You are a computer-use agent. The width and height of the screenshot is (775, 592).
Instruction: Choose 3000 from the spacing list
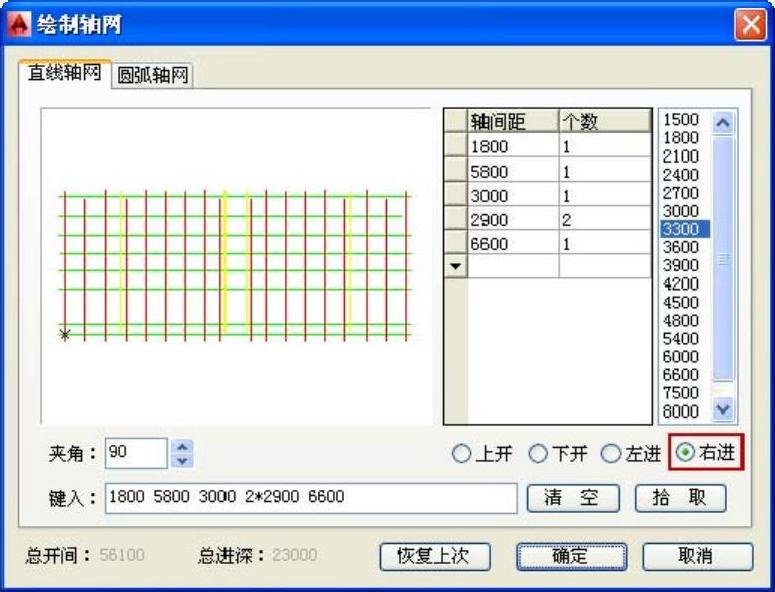click(685, 211)
